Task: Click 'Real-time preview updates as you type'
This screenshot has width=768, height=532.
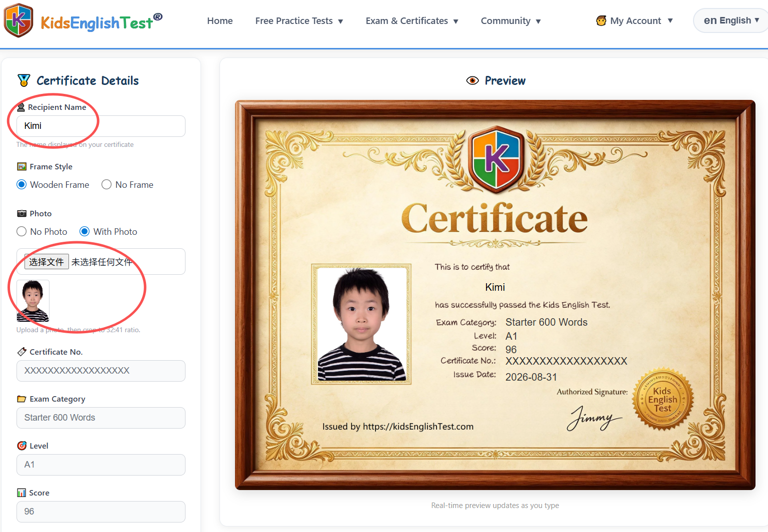Action: click(495, 506)
